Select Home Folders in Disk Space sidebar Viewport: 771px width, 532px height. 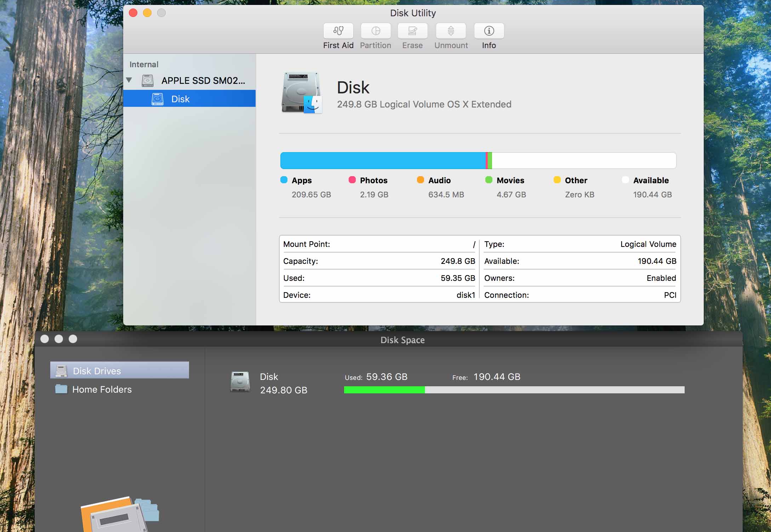(x=120, y=389)
